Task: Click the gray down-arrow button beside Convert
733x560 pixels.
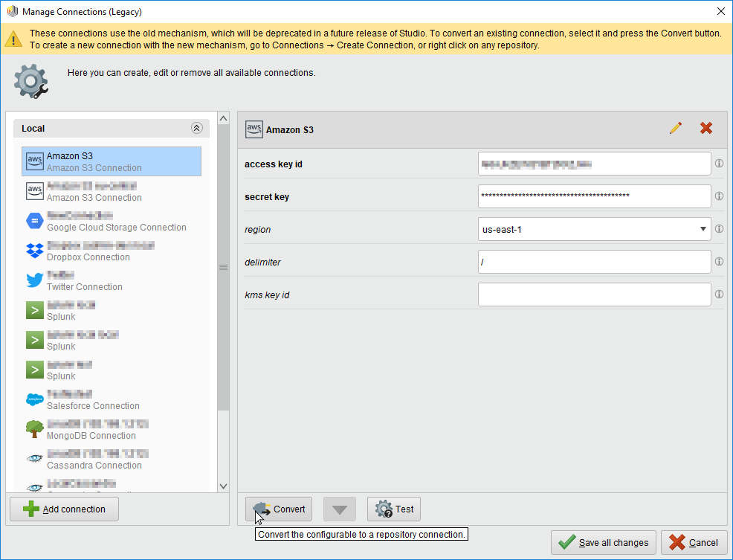Action: [x=340, y=509]
